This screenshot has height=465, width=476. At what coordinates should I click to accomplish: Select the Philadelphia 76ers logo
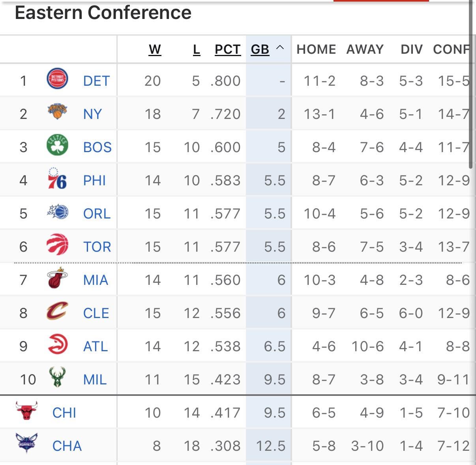coord(57,179)
